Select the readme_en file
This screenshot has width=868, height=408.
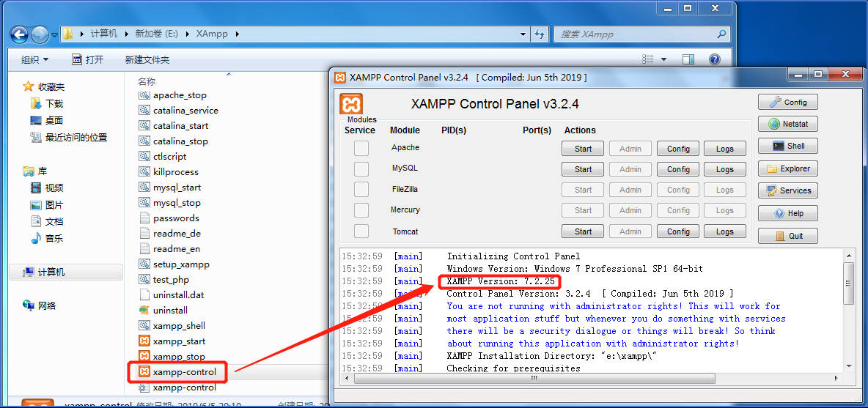[169, 249]
